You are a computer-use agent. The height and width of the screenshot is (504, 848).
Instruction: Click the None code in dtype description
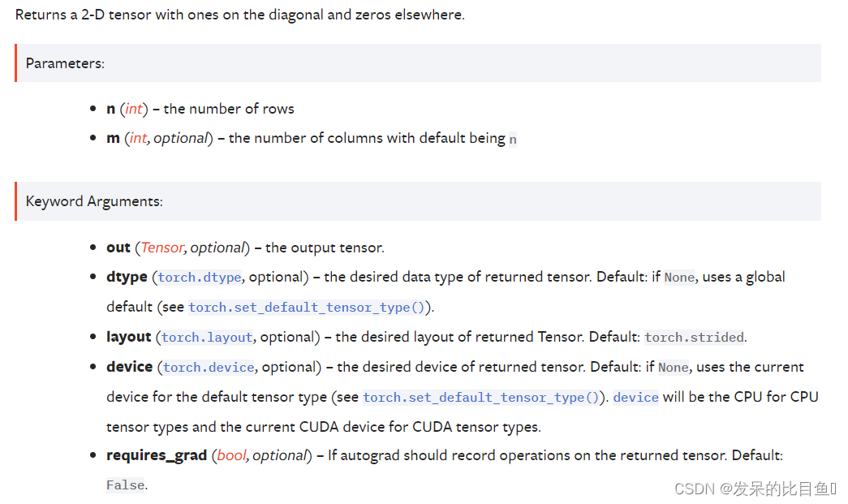[679, 278]
